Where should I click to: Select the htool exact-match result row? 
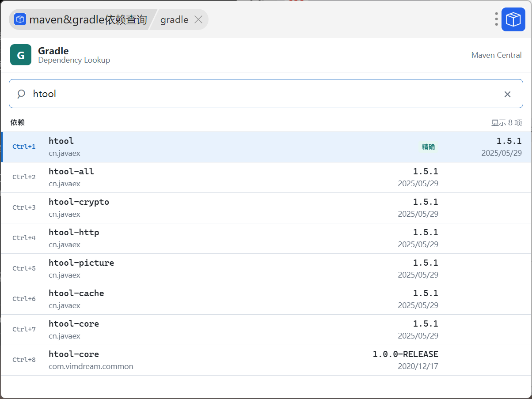tap(266, 147)
